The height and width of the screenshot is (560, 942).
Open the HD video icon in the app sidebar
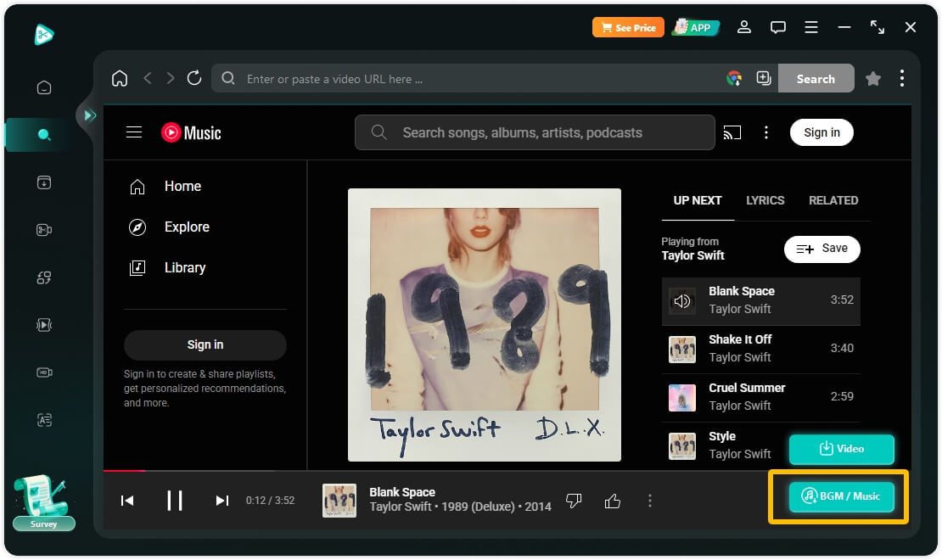click(x=44, y=372)
